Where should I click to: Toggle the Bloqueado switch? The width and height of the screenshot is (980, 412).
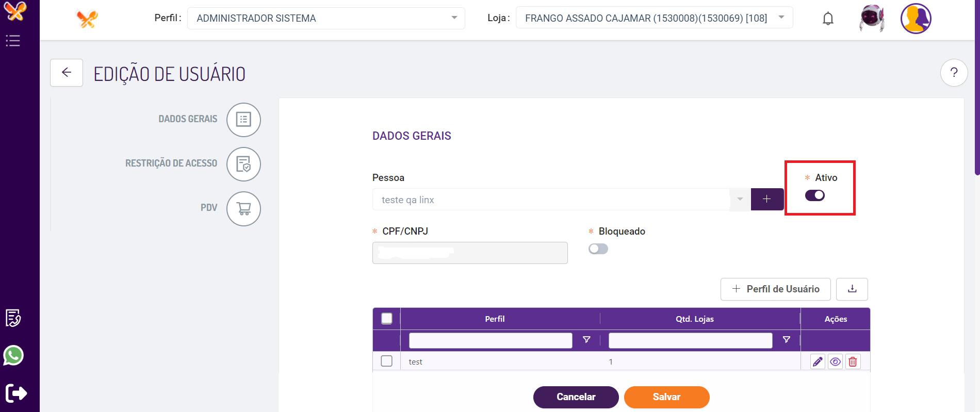pos(598,249)
